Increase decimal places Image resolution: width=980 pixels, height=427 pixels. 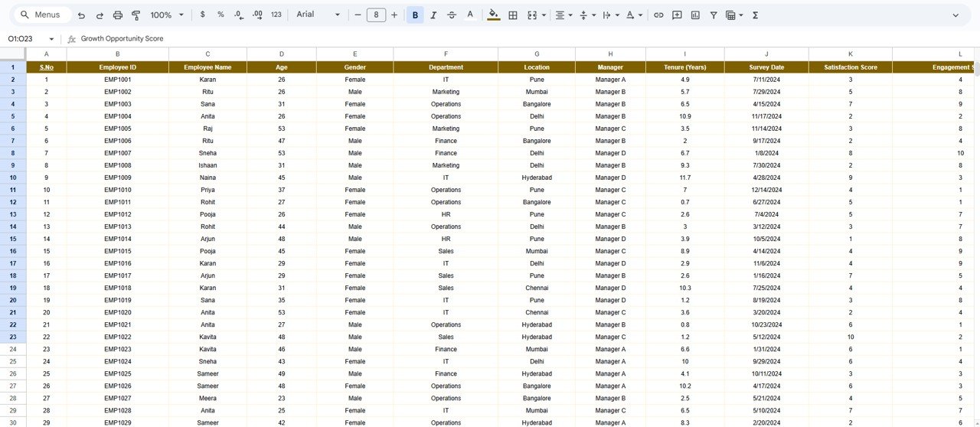click(257, 15)
